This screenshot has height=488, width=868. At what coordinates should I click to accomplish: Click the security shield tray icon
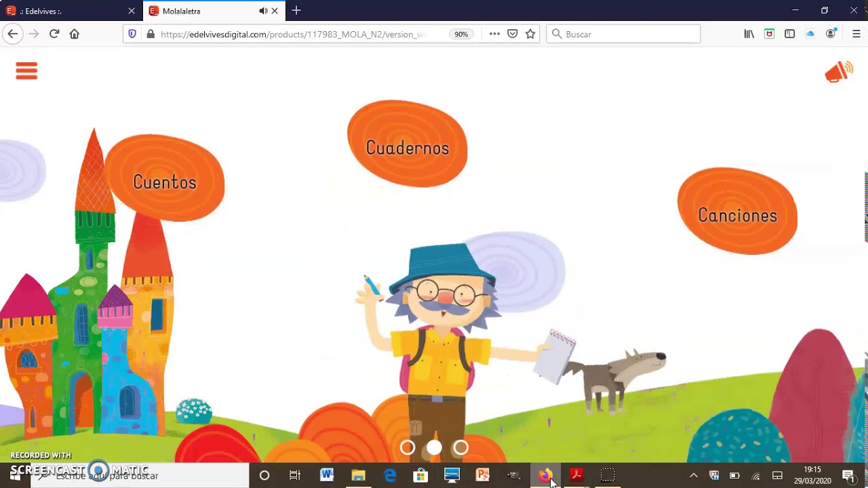point(714,475)
